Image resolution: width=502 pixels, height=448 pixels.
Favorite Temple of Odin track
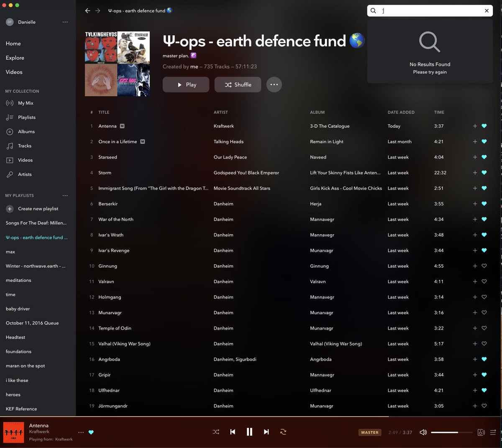[484, 328]
